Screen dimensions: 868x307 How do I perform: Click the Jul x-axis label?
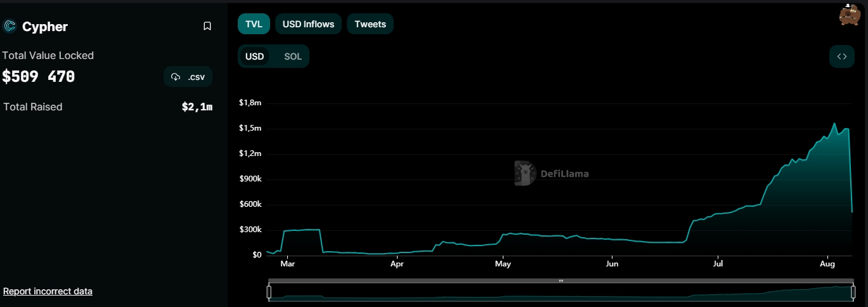click(x=718, y=263)
